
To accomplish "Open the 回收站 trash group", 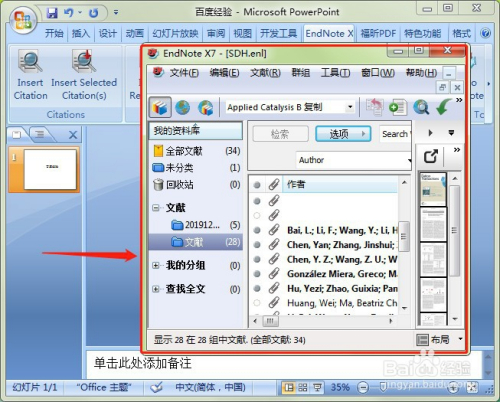I will (197, 184).
